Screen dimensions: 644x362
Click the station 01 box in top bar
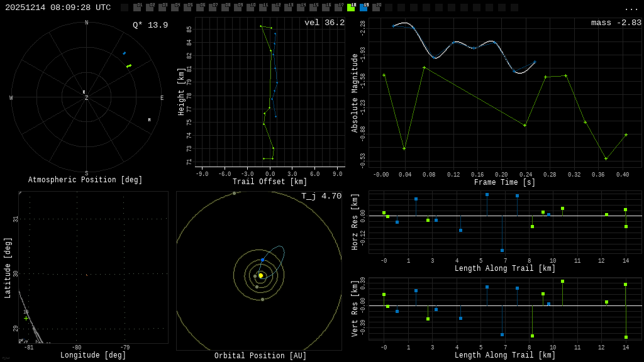pos(137,8)
